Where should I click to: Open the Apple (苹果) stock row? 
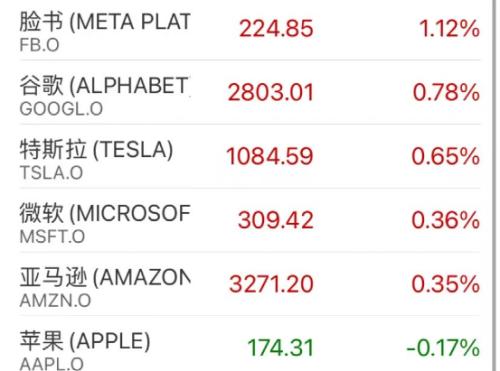coord(250,344)
